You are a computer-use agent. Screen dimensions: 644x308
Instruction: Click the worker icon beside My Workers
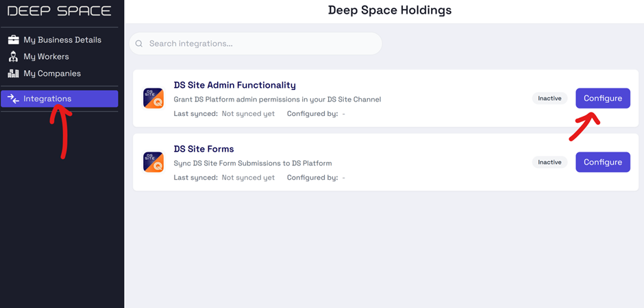tap(14, 57)
